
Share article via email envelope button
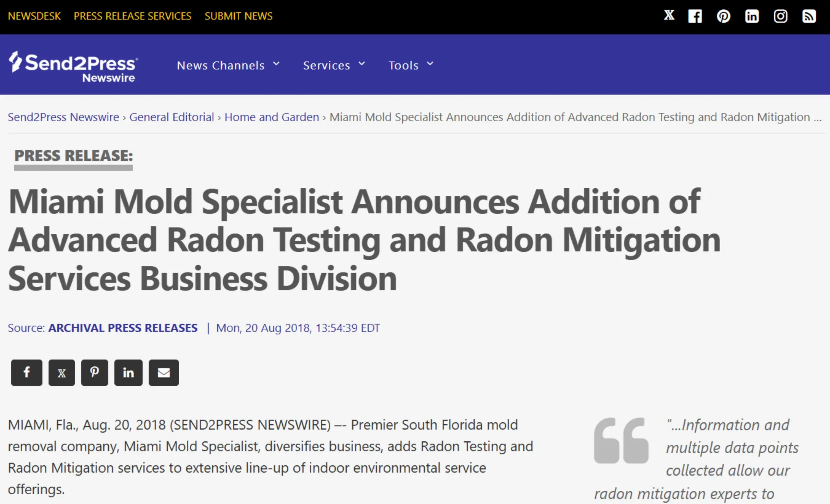(x=164, y=372)
